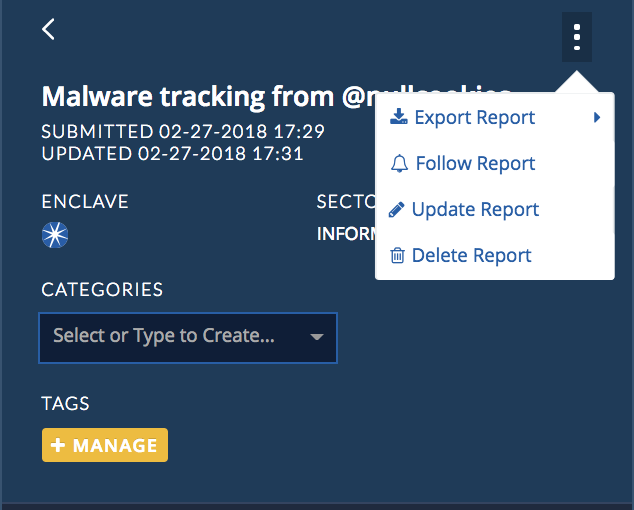
Task: Click the bell icon beside Follow Report
Action: 399,163
